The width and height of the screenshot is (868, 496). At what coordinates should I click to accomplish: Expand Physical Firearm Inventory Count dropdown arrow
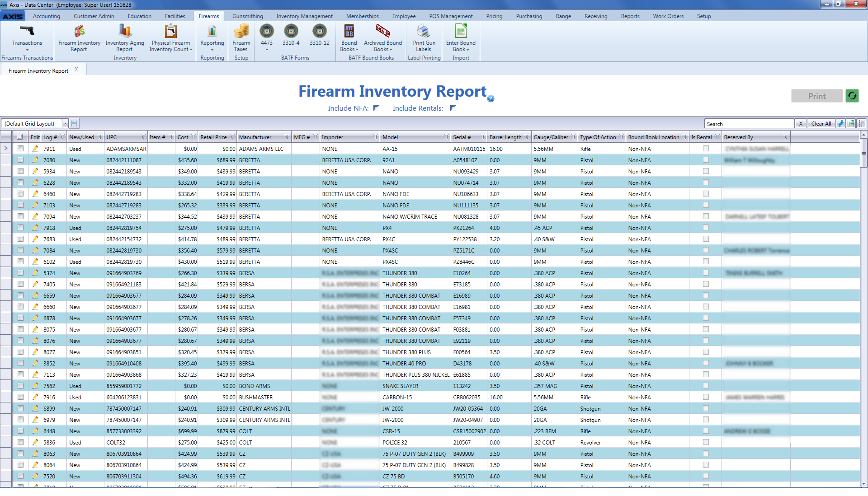coord(191,50)
